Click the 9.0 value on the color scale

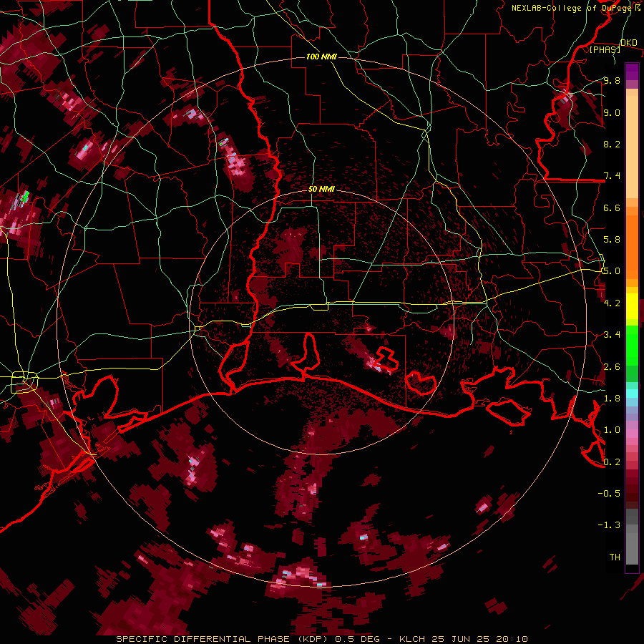click(612, 112)
